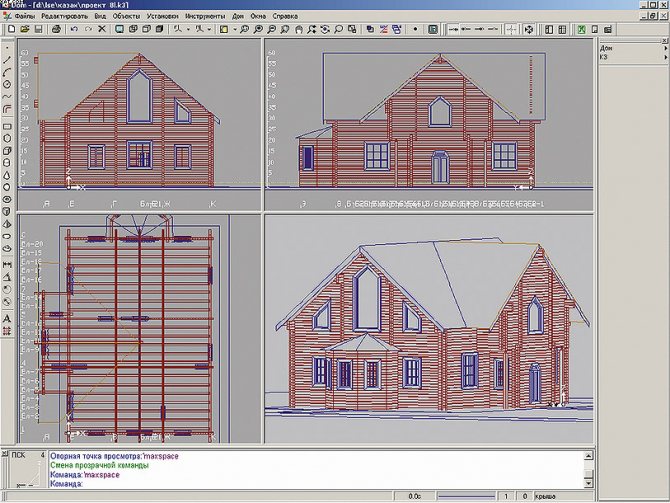Select the Spline wave tool
670x503 pixels.
7,97
